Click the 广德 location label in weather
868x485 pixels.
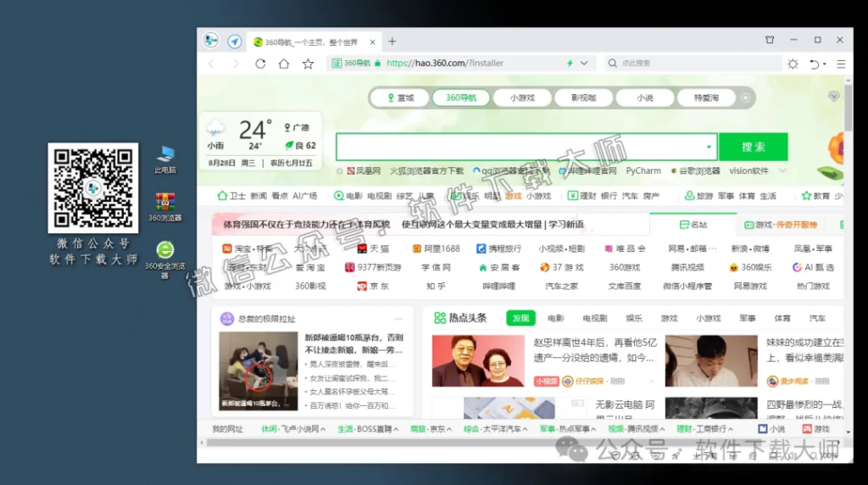click(297, 128)
